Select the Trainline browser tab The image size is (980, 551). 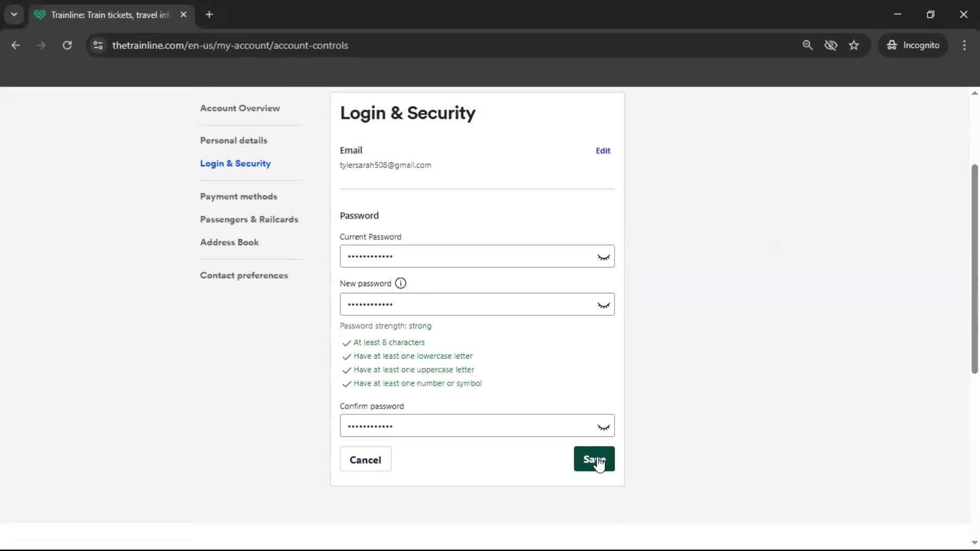102,14
